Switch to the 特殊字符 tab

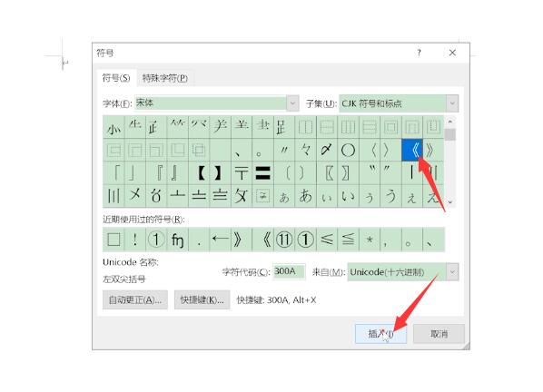[165, 78]
